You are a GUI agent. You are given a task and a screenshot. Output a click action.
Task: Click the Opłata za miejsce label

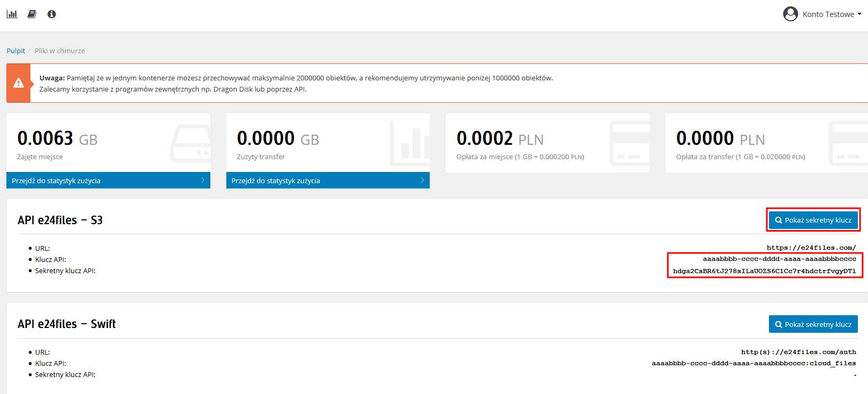click(520, 157)
